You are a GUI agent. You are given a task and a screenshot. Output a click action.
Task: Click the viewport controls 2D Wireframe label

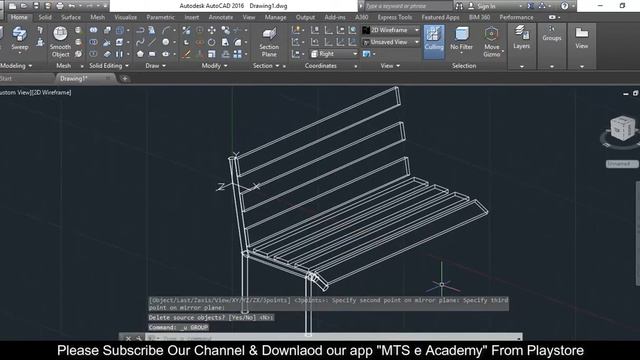52,92
